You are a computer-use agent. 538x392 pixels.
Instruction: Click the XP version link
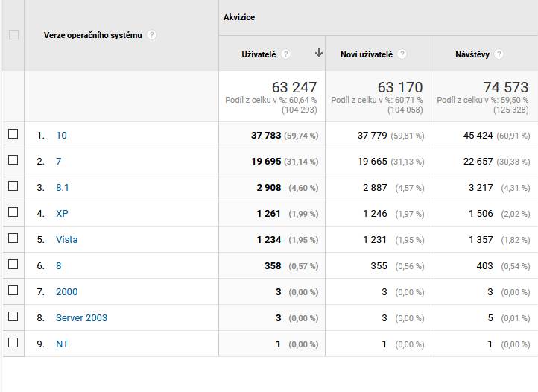[x=62, y=214]
